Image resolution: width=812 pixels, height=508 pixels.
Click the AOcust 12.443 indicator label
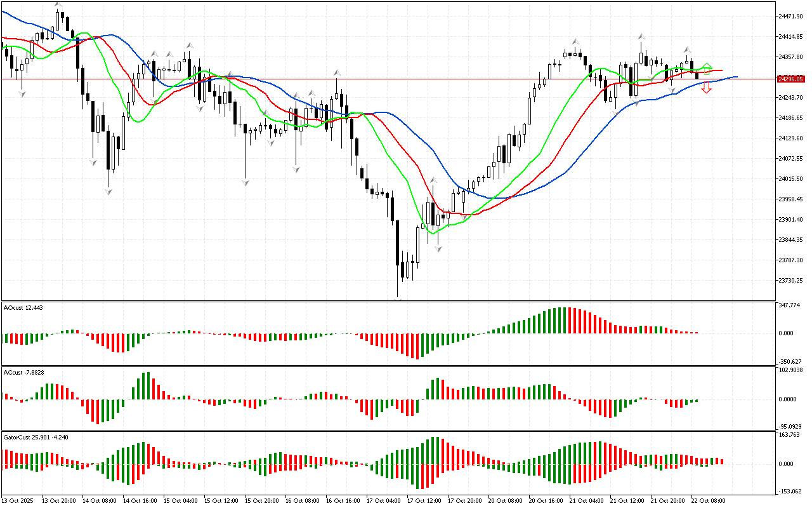point(23,307)
